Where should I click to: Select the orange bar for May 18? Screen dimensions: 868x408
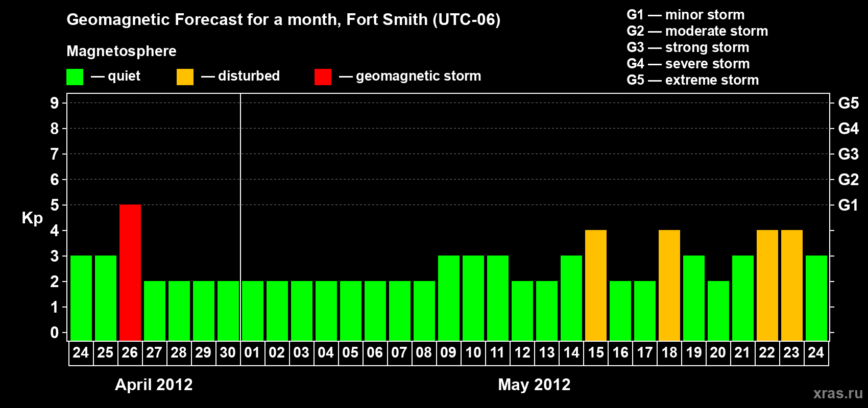[669, 286]
